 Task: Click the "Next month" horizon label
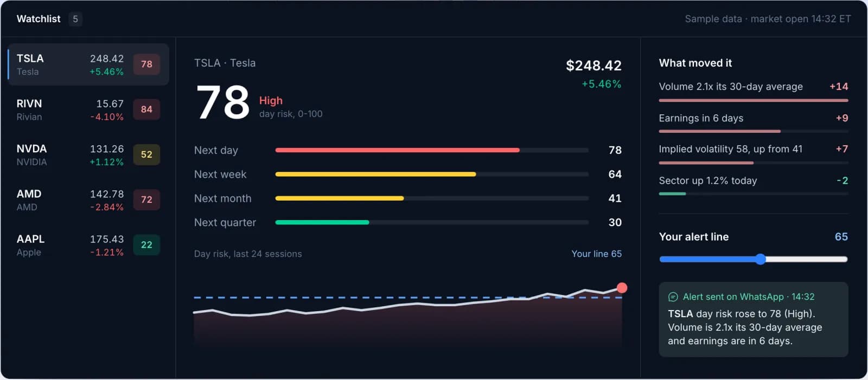tap(222, 198)
